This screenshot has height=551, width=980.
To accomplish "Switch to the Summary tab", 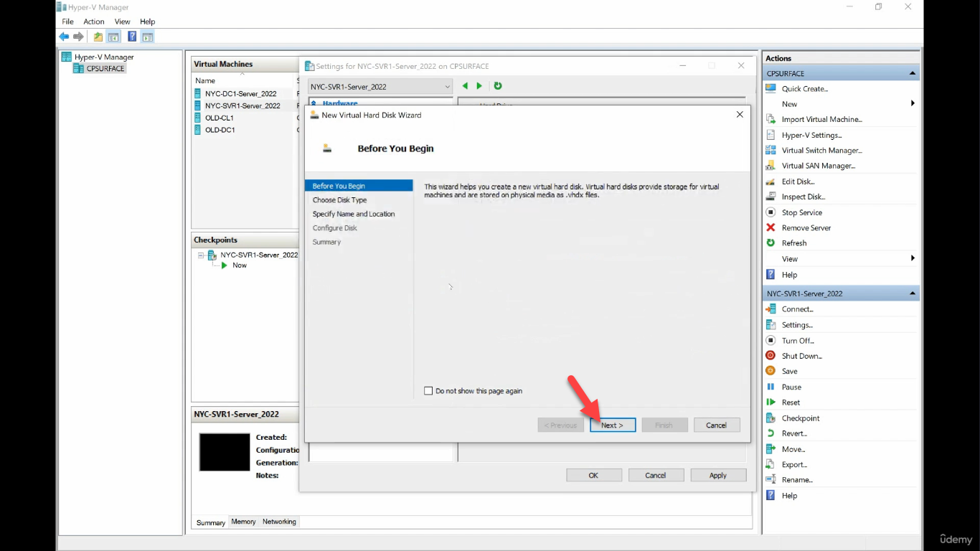I will 211,522.
